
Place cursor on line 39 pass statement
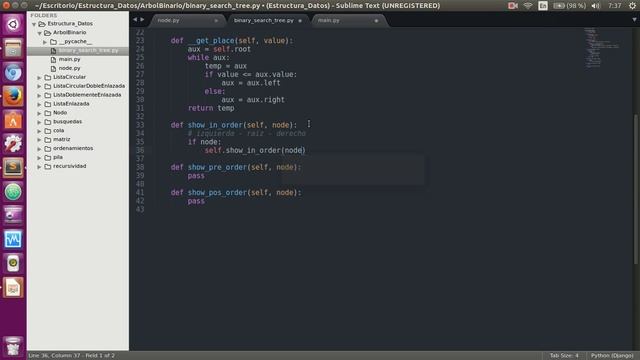coord(196,176)
